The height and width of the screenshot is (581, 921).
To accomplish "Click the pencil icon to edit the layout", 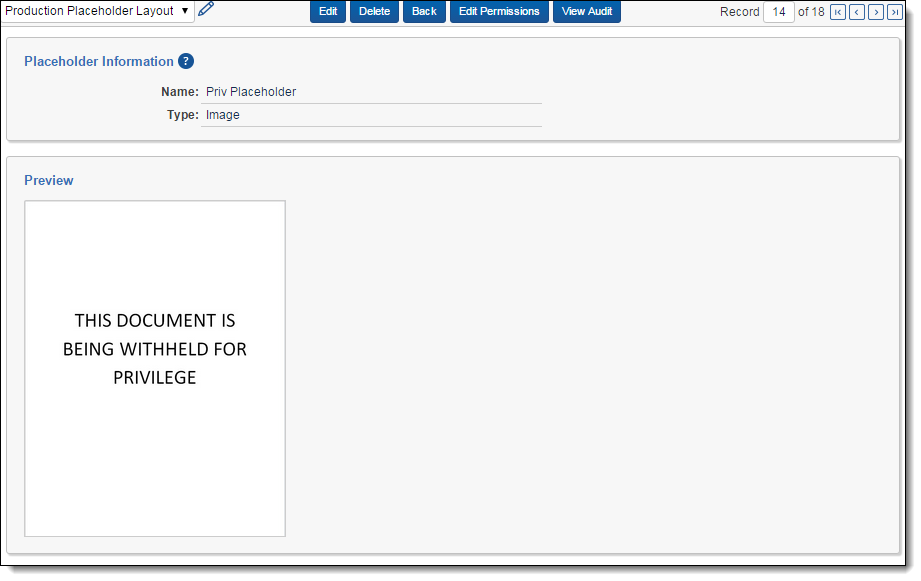I will 206,11.
